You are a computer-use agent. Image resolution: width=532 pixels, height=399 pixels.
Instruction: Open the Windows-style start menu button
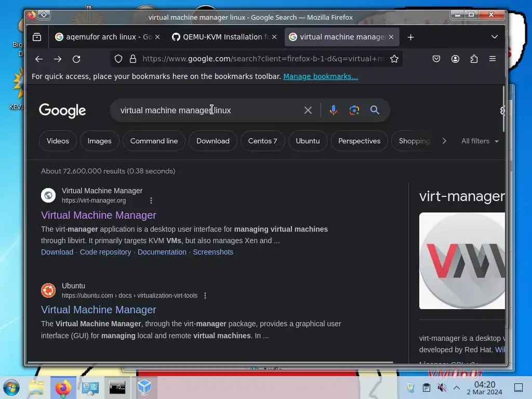pyautogui.click(x=11, y=388)
